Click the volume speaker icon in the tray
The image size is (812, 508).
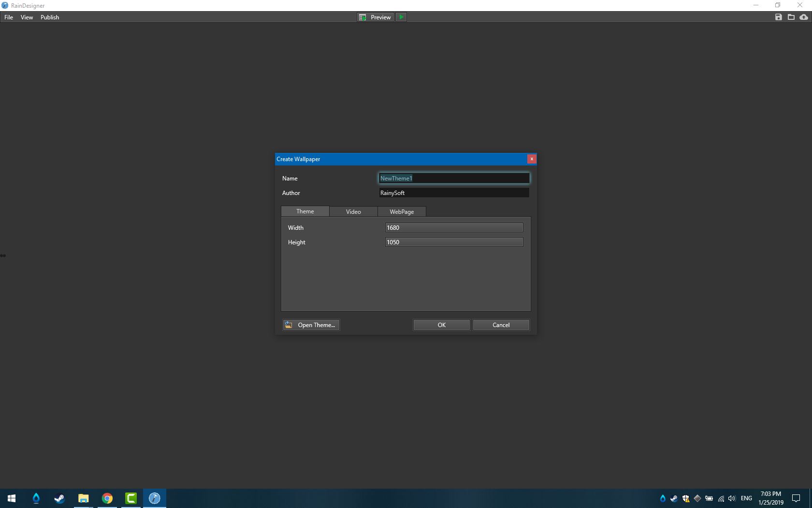[732, 498]
